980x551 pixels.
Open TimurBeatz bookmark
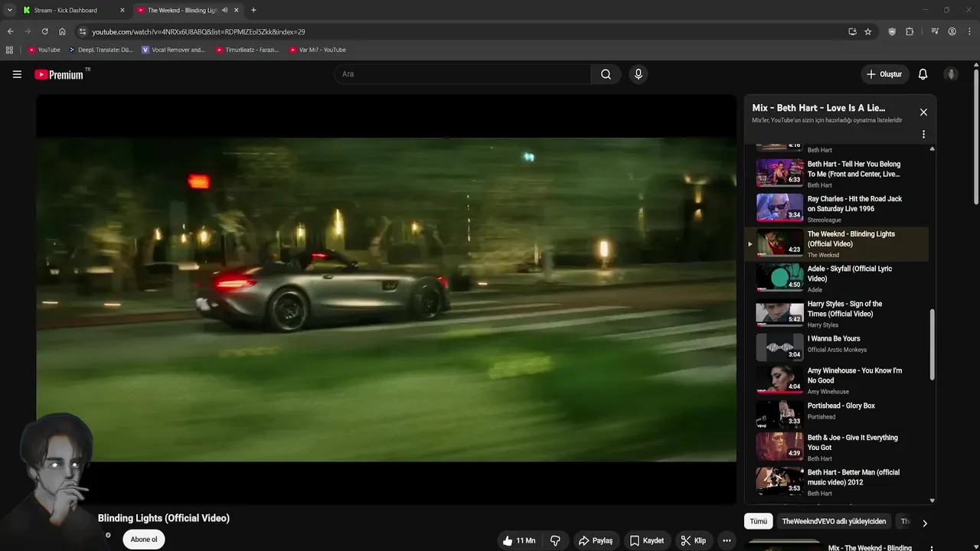[247, 50]
